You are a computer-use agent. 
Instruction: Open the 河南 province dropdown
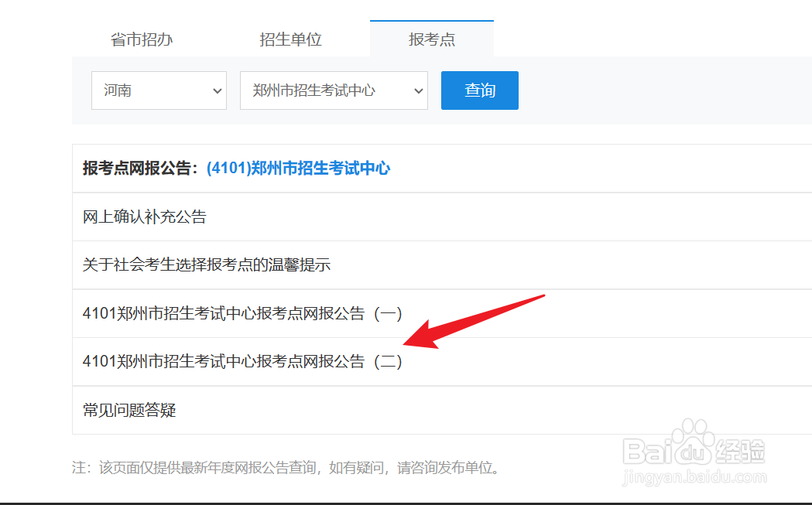click(x=159, y=90)
